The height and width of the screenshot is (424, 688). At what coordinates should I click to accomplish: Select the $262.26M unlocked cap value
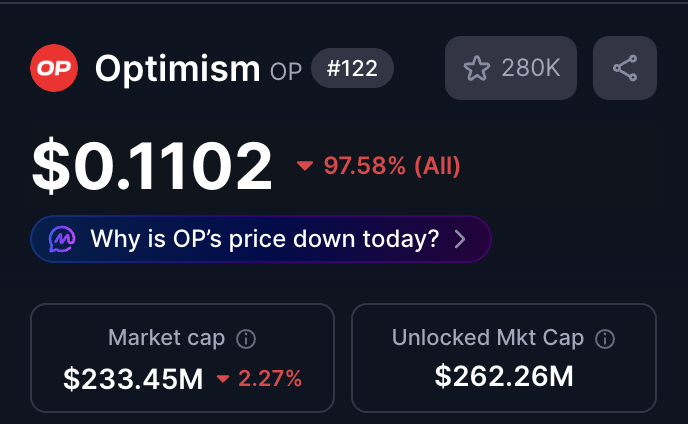pos(504,376)
